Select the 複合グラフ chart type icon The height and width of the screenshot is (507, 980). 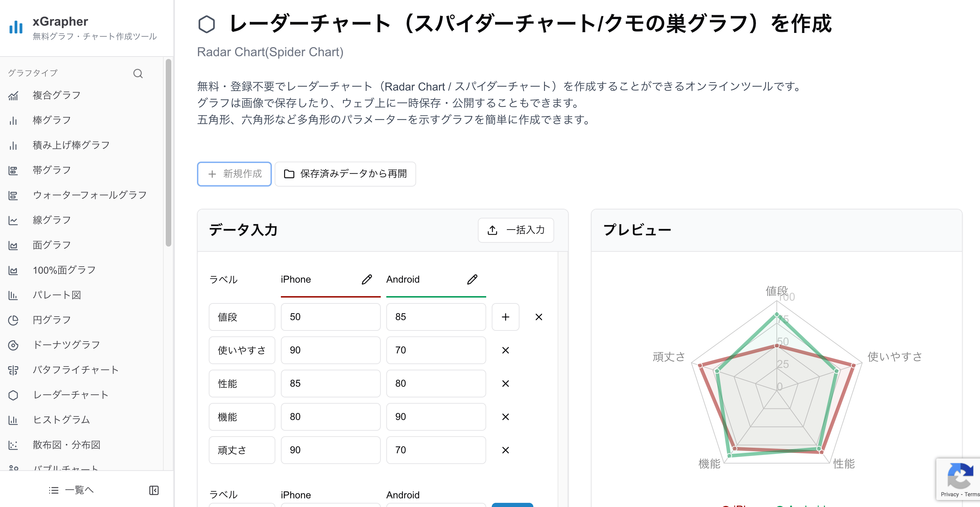point(13,95)
